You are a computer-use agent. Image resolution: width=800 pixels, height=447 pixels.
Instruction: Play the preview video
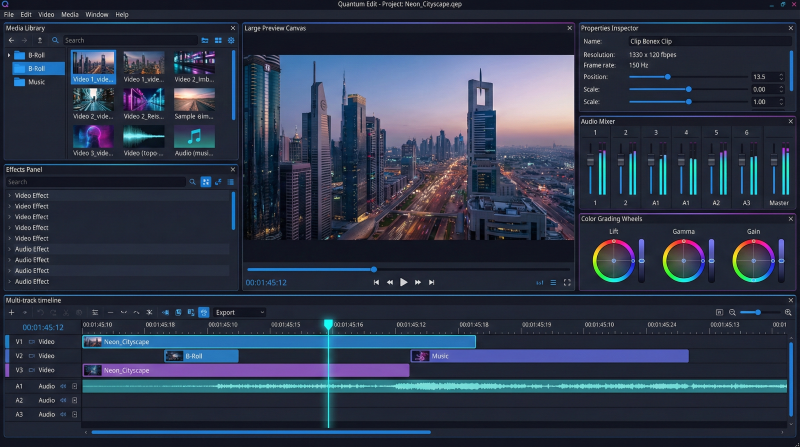(x=404, y=282)
